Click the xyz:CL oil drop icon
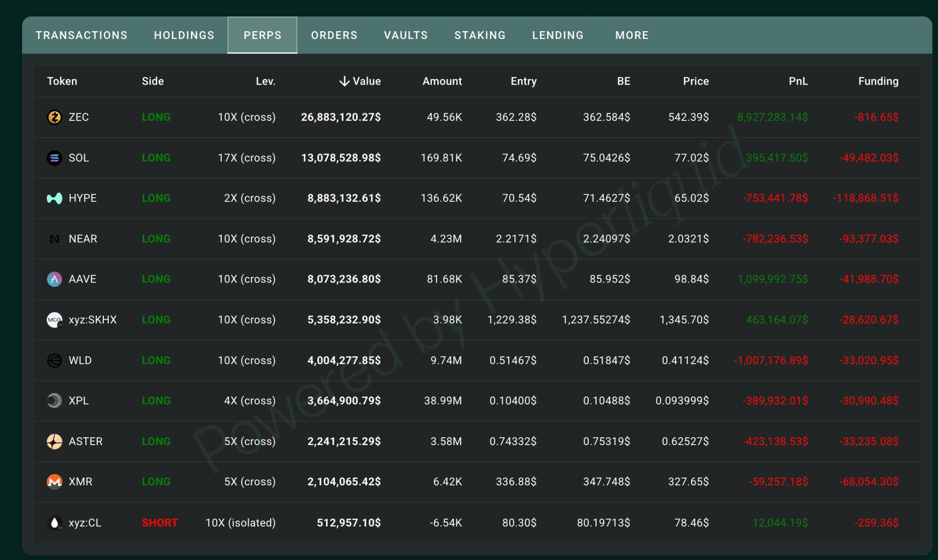This screenshot has height=560, width=938. pyautogui.click(x=55, y=522)
